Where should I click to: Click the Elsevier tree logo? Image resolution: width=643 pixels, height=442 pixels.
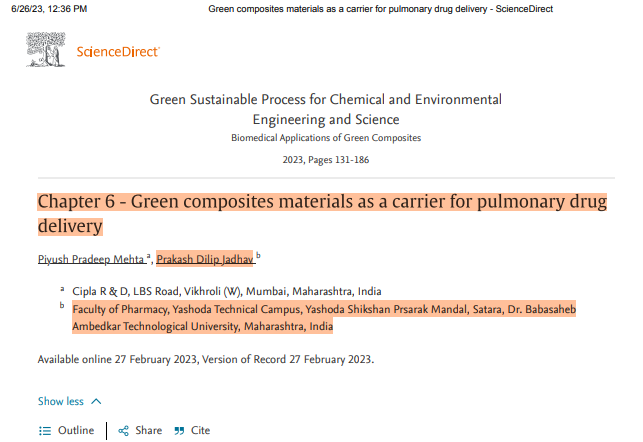tap(46, 50)
